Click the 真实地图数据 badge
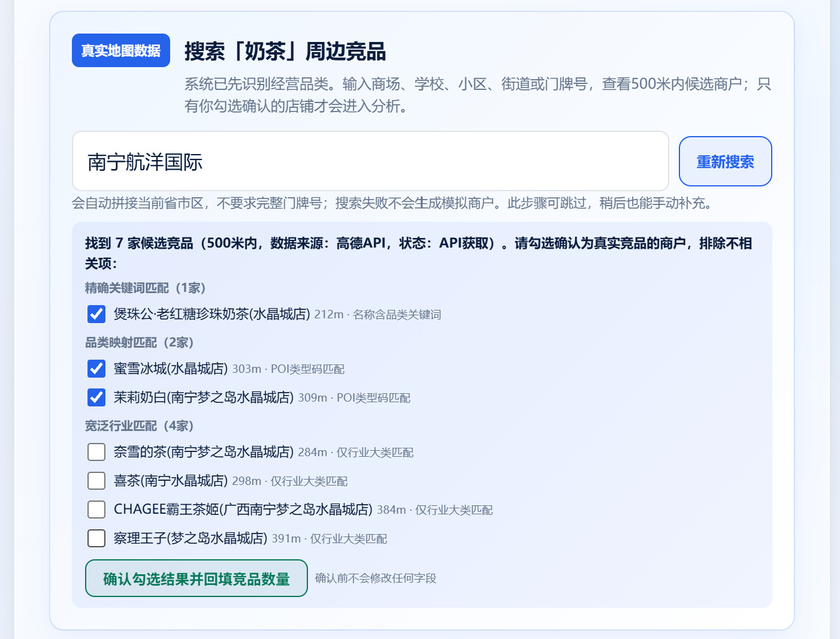This screenshot has width=840, height=639. [121, 50]
